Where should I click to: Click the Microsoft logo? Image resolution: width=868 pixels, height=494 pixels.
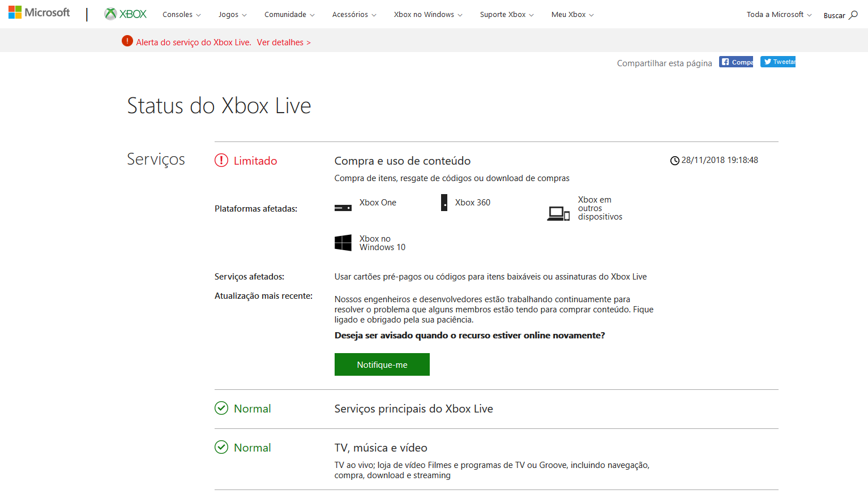pyautogui.click(x=39, y=12)
